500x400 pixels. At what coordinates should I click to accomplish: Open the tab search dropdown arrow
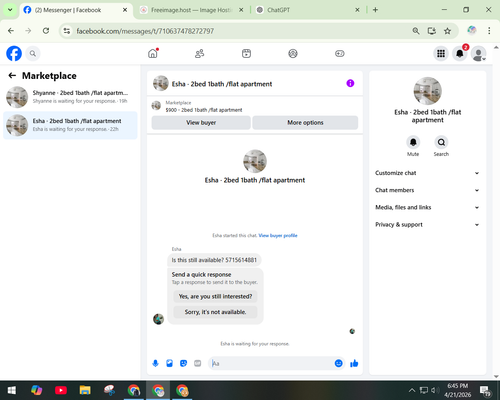10,10
